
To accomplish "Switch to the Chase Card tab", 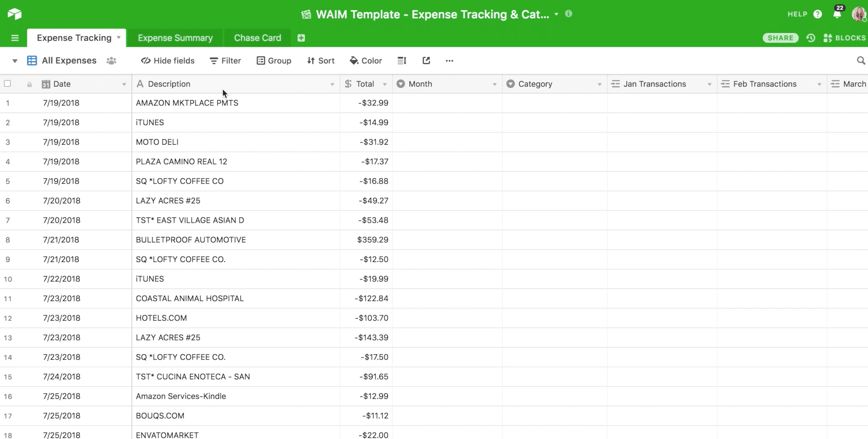I will click(257, 38).
